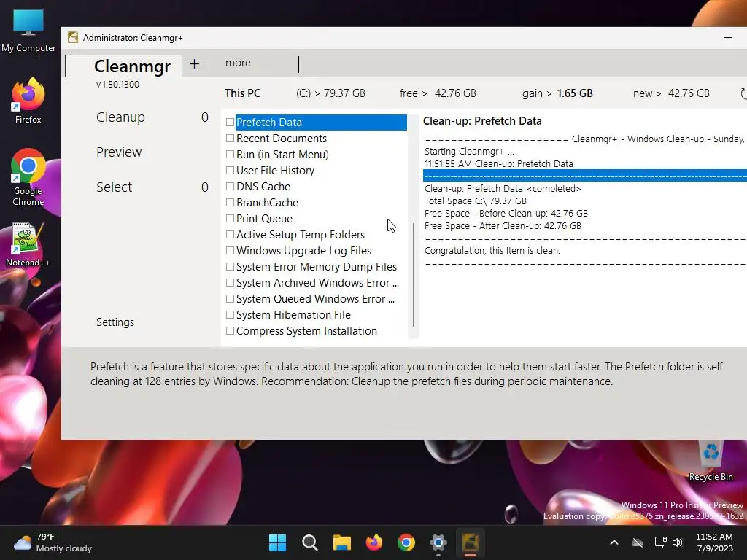Select DNS Cache list label
The image size is (747, 560).
coord(263,186)
